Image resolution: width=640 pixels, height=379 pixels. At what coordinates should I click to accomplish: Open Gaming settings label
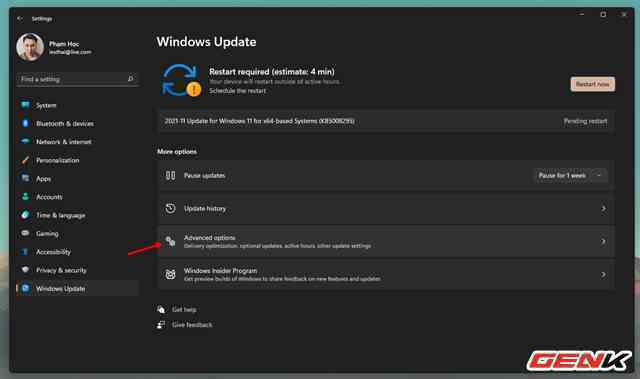(x=47, y=234)
